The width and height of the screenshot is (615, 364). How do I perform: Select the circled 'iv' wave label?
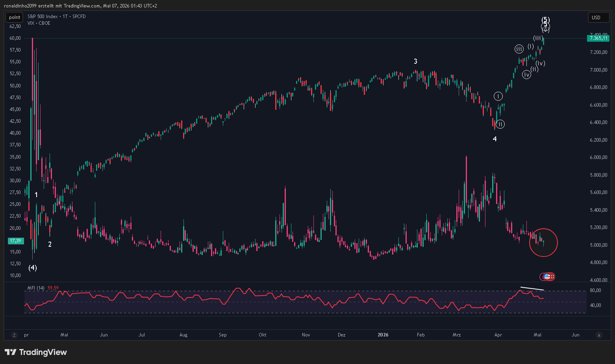[526, 75]
